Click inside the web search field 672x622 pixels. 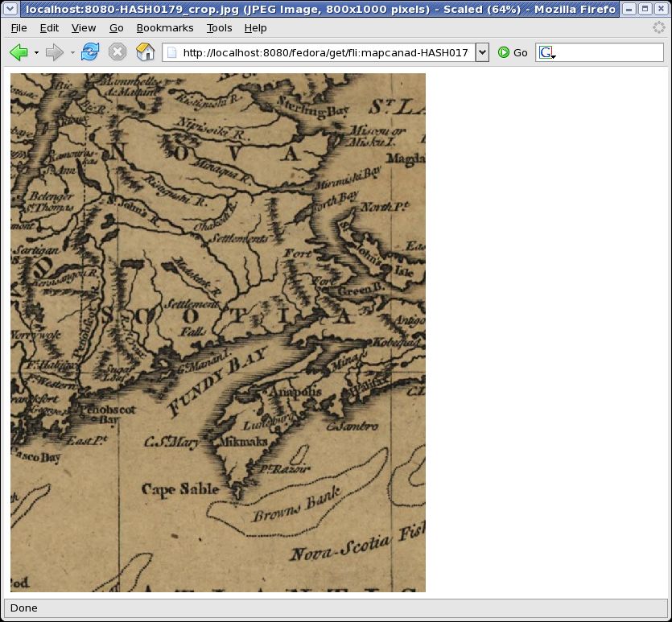pyautogui.click(x=609, y=52)
